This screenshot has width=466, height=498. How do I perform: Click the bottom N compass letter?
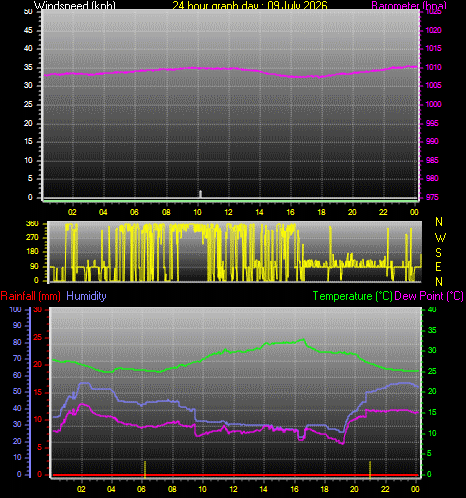pos(439,282)
